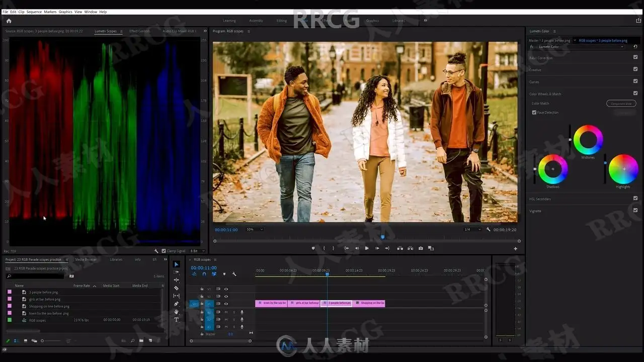Toggle the Clamp Signal checkbox
The image size is (644, 362).
click(164, 250)
